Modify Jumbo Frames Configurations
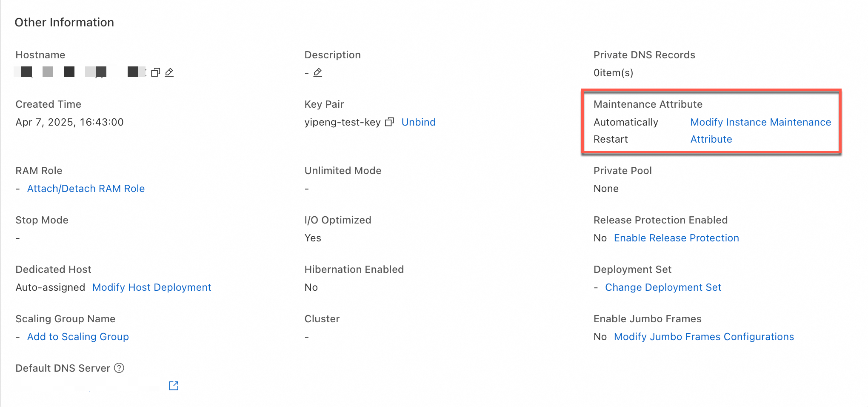This screenshot has height=407, width=868. click(x=704, y=337)
